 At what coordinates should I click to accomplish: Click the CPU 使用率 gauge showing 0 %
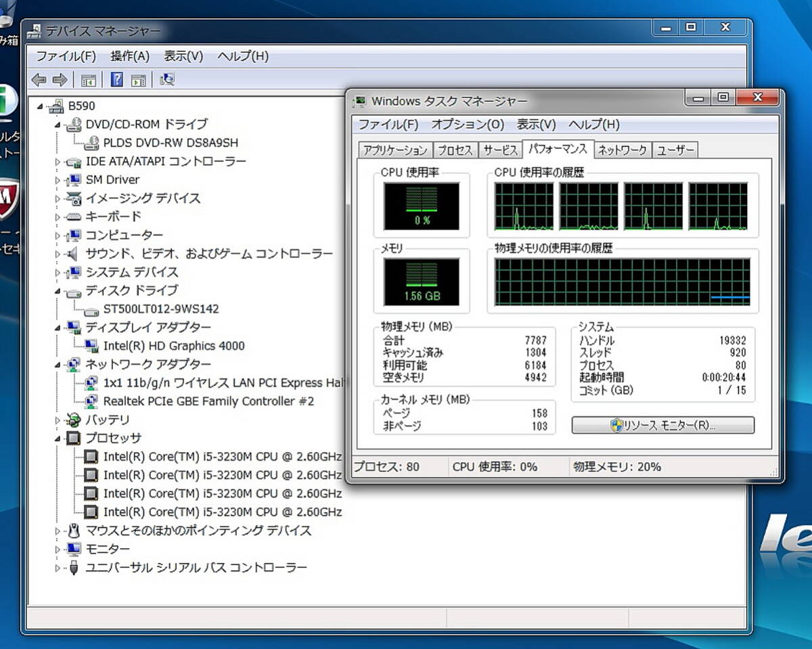(422, 206)
